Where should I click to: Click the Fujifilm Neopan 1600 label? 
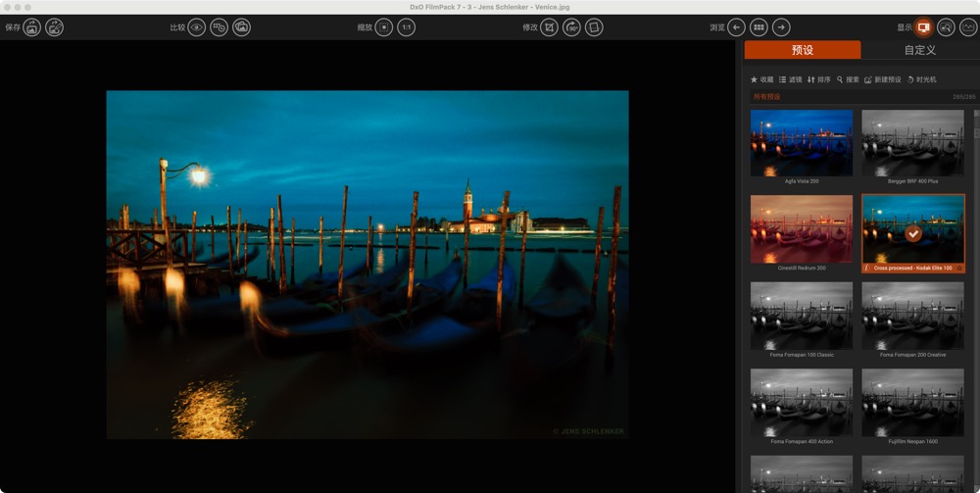coord(912,441)
